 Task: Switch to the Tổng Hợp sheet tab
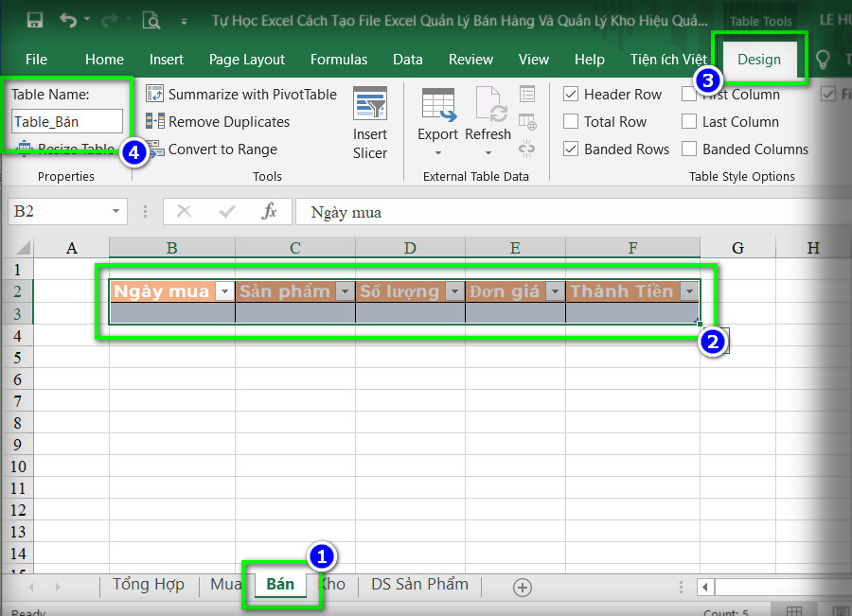tap(149, 585)
